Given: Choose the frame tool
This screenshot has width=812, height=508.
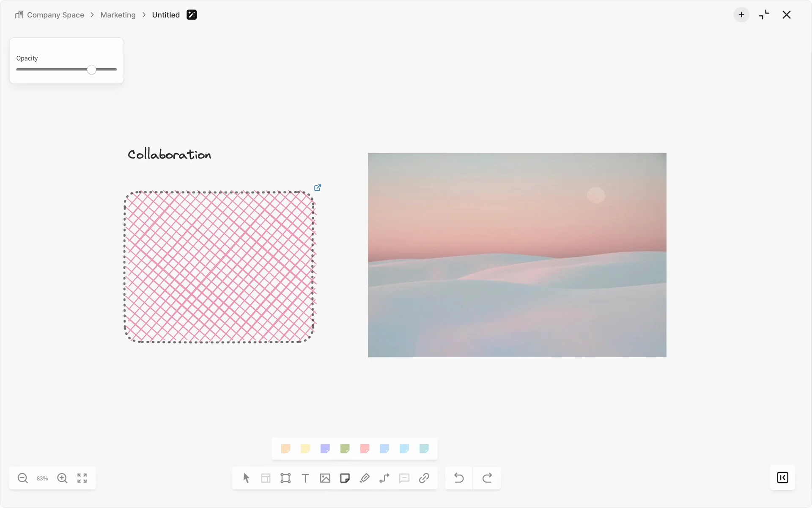Looking at the screenshot, I should pyautogui.click(x=285, y=478).
